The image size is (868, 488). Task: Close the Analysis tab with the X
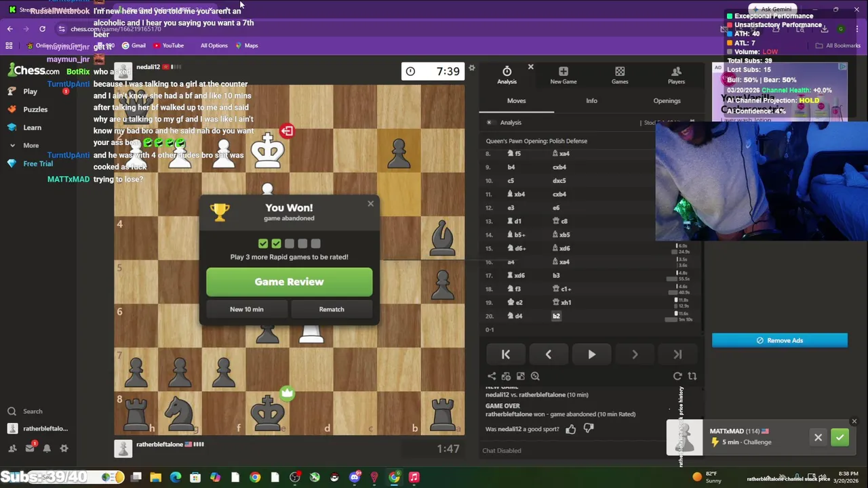pyautogui.click(x=530, y=67)
